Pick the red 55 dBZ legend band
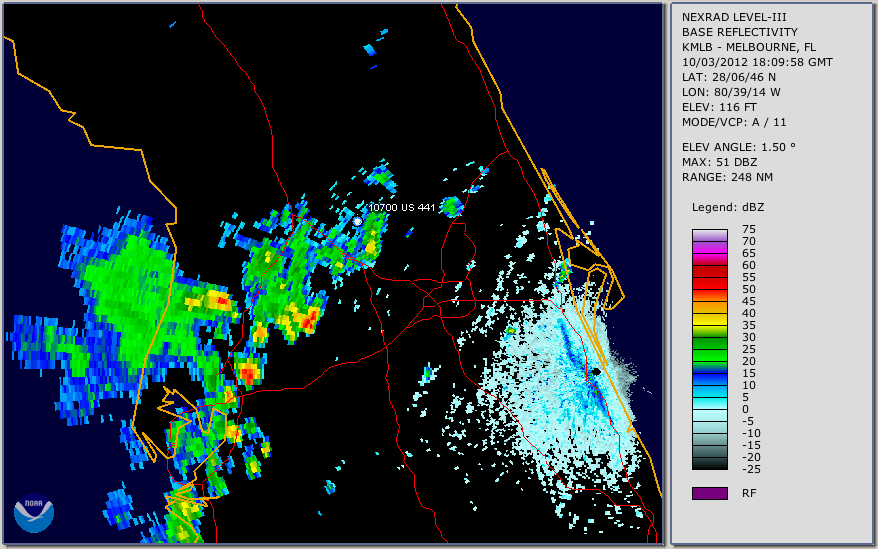Screen dimensions: 878x549 pos(709,283)
